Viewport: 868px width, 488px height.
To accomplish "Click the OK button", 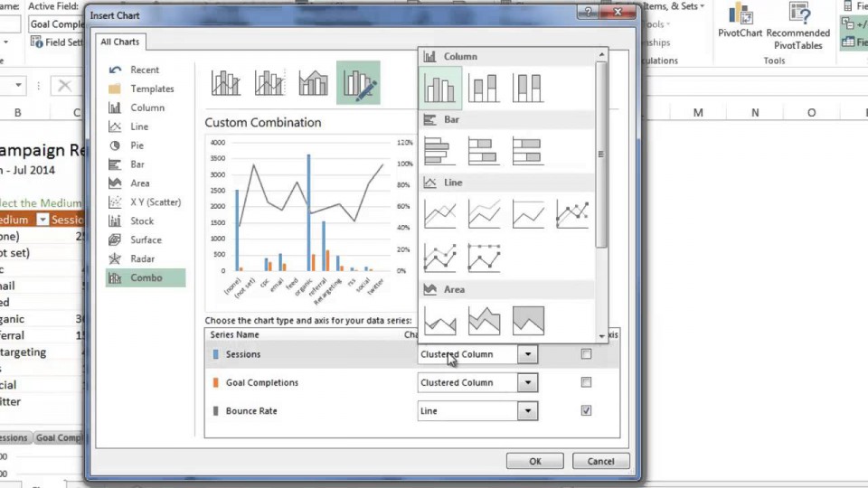I will [534, 461].
